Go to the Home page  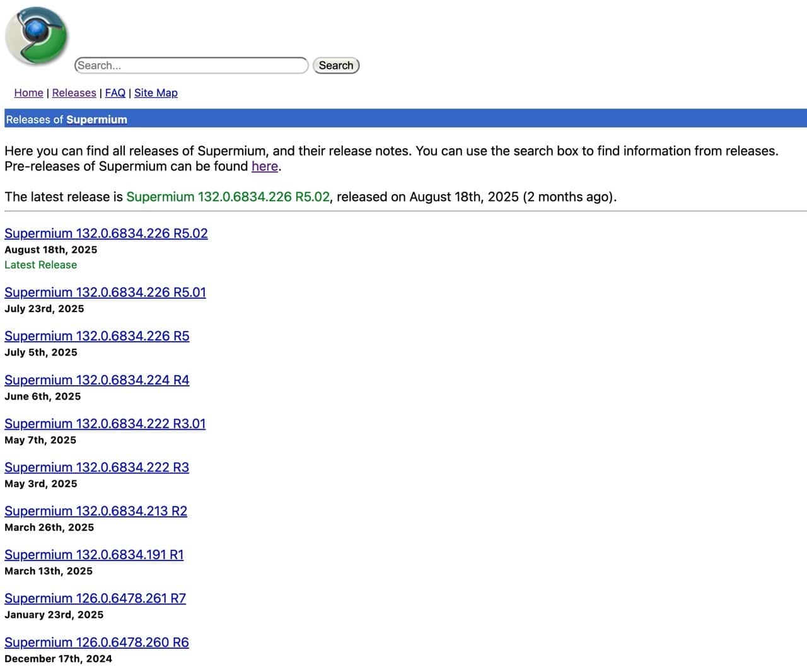click(28, 93)
